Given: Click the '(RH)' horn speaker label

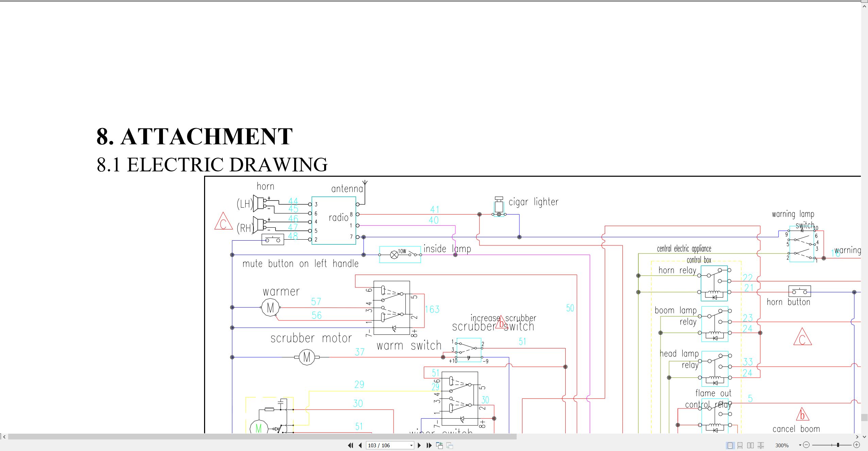Looking at the screenshot, I should point(245,228).
